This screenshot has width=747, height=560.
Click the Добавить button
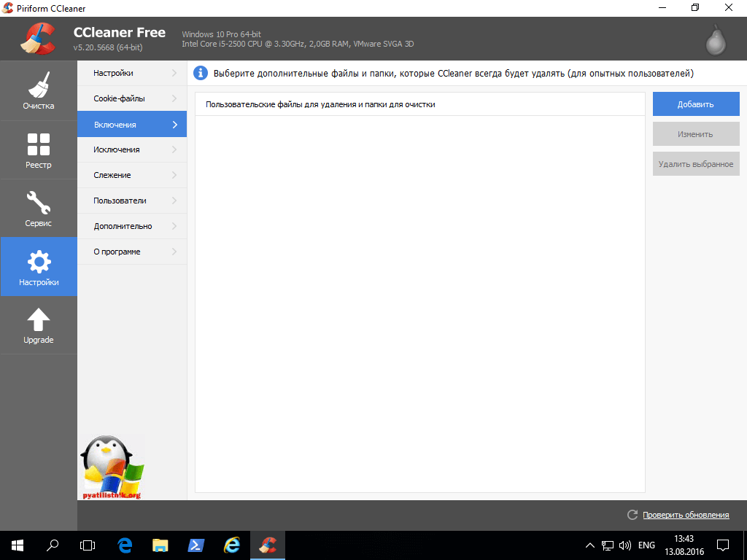(x=696, y=104)
